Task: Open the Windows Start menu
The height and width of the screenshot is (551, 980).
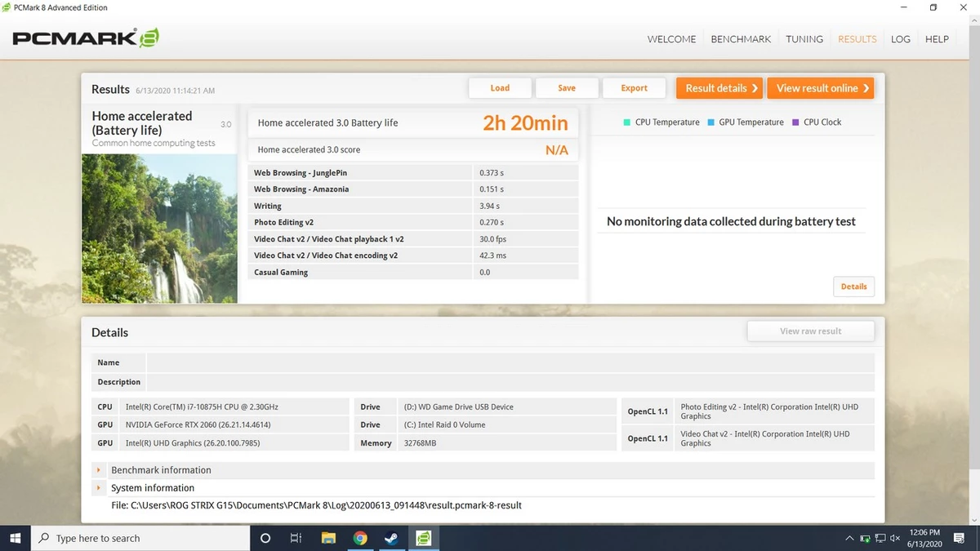Action: pos(15,538)
